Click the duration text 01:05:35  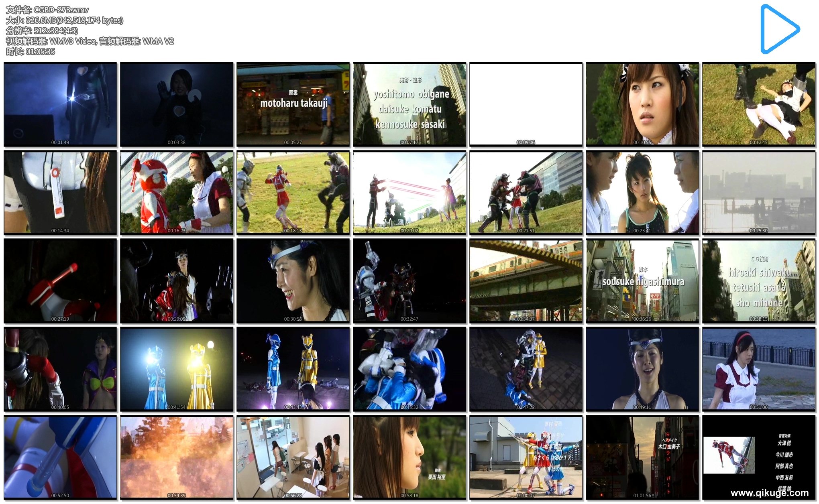point(40,51)
